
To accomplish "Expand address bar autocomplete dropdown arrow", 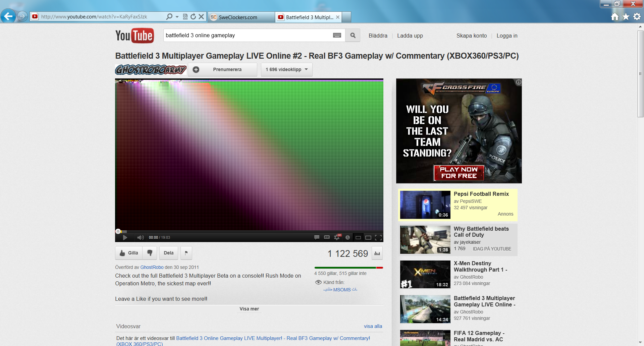I will point(177,17).
